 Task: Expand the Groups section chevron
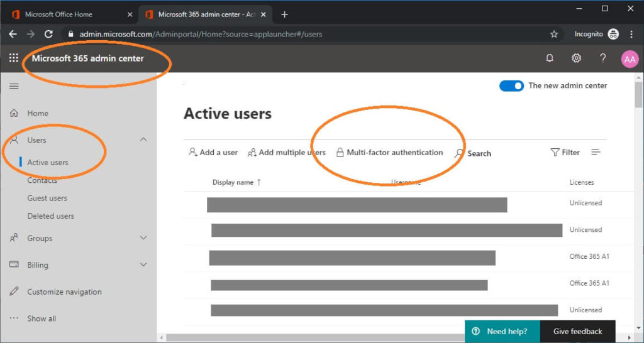(143, 237)
